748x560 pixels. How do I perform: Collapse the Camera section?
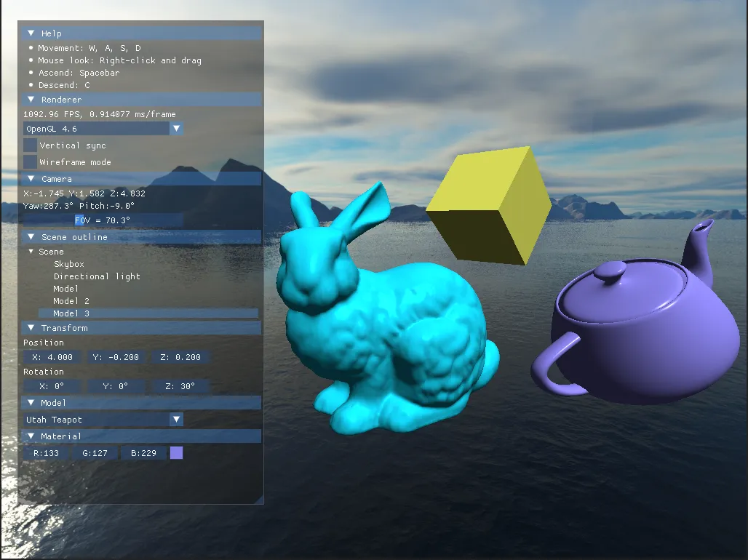(30, 178)
